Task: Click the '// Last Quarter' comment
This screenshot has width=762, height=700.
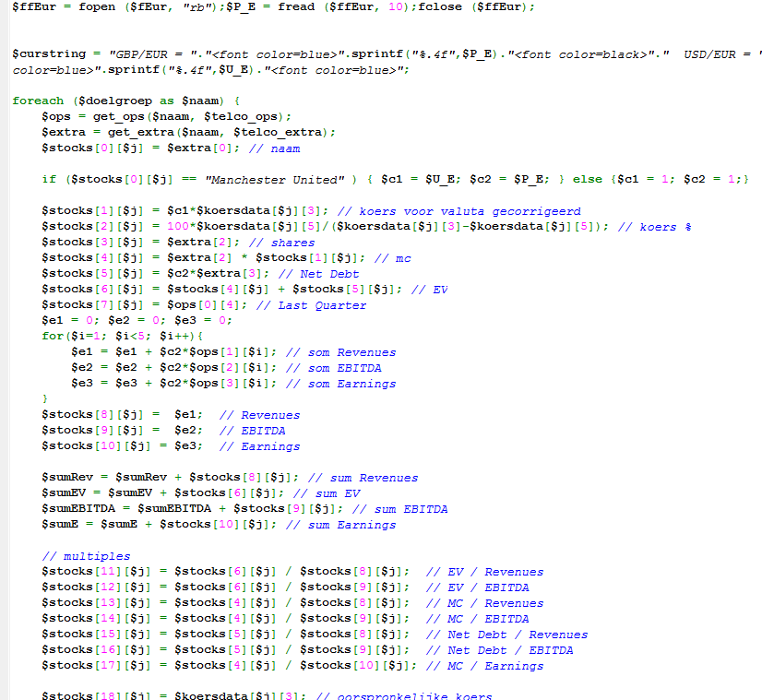Action: (x=312, y=305)
